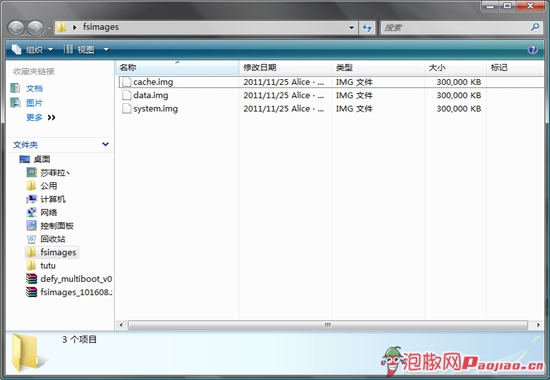Select 网络 in the folder tree
550x380 pixels.
(x=49, y=212)
